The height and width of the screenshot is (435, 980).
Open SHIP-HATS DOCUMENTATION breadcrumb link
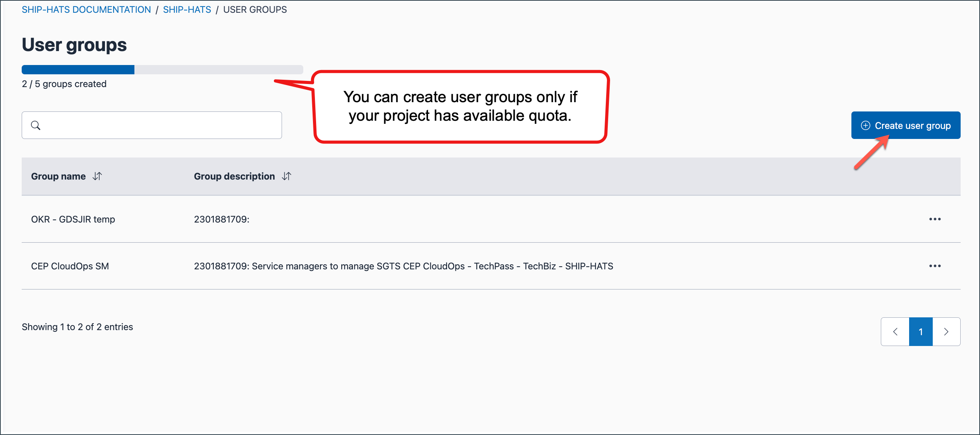(86, 10)
